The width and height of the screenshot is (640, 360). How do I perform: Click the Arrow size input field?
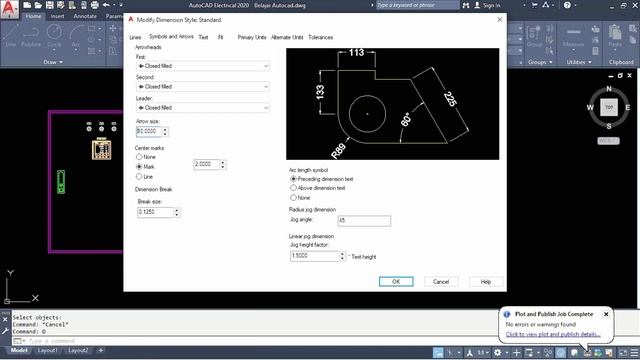point(149,131)
